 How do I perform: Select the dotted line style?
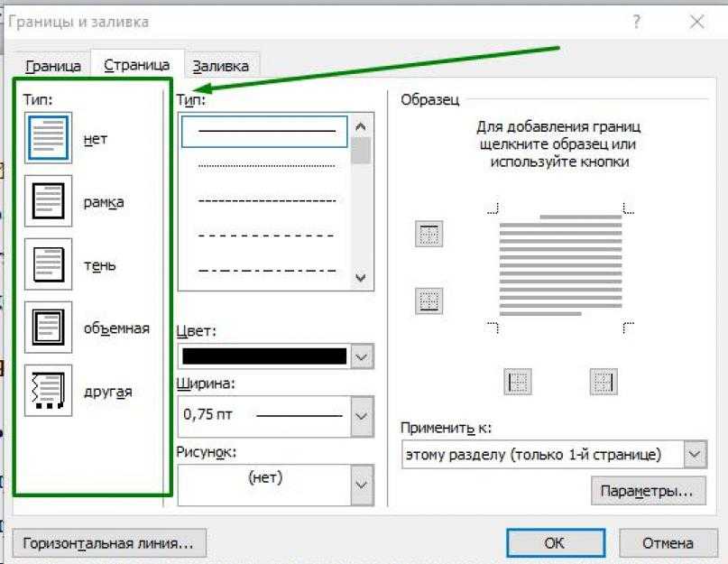[266, 165]
